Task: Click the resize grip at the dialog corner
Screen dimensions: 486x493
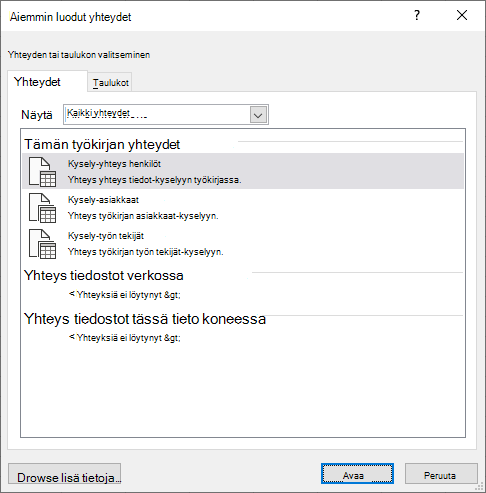Action: click(479, 487)
